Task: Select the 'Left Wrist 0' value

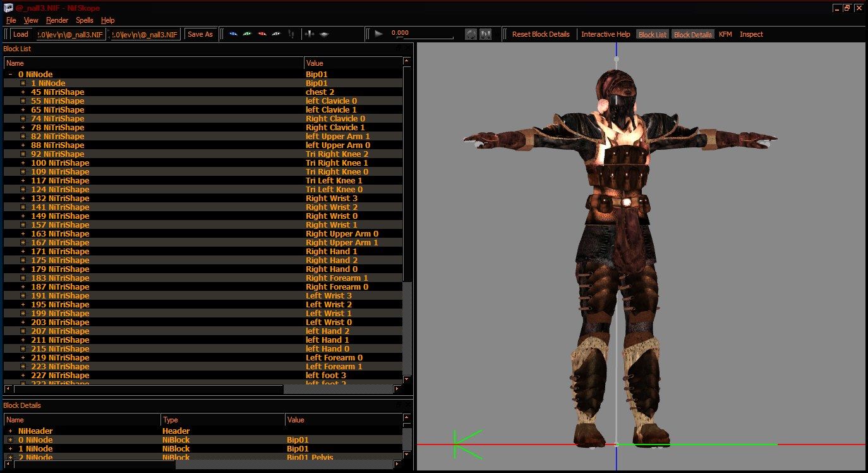Action: (329, 322)
